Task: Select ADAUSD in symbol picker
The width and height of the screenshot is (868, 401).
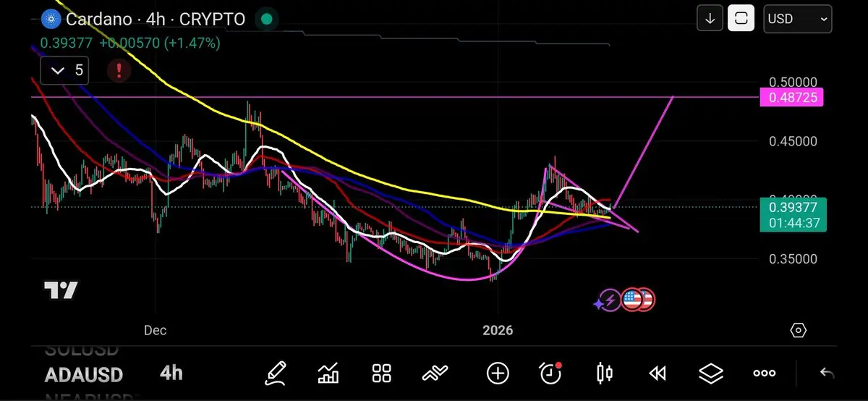Action: (x=84, y=375)
